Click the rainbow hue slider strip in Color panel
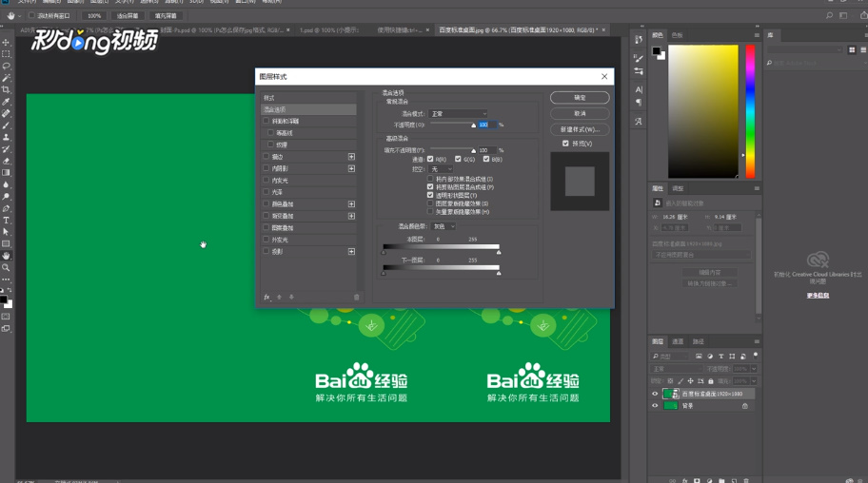868x483 pixels. 750,111
